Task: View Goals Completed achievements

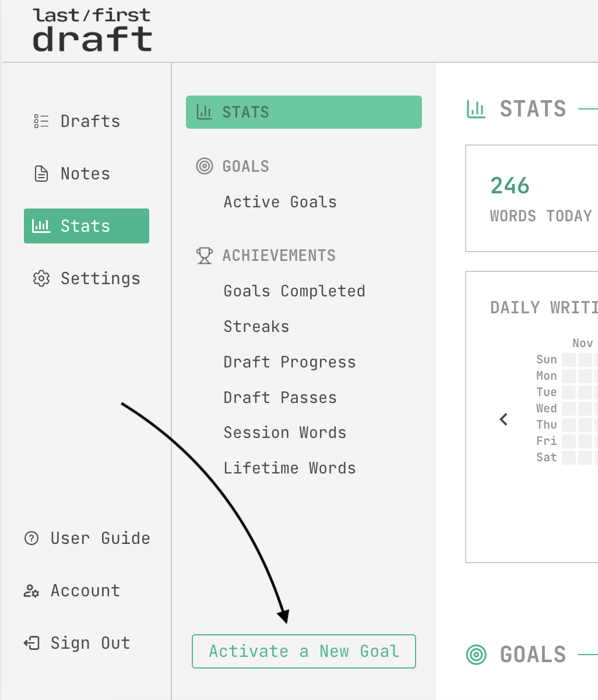Action: pyautogui.click(x=294, y=291)
